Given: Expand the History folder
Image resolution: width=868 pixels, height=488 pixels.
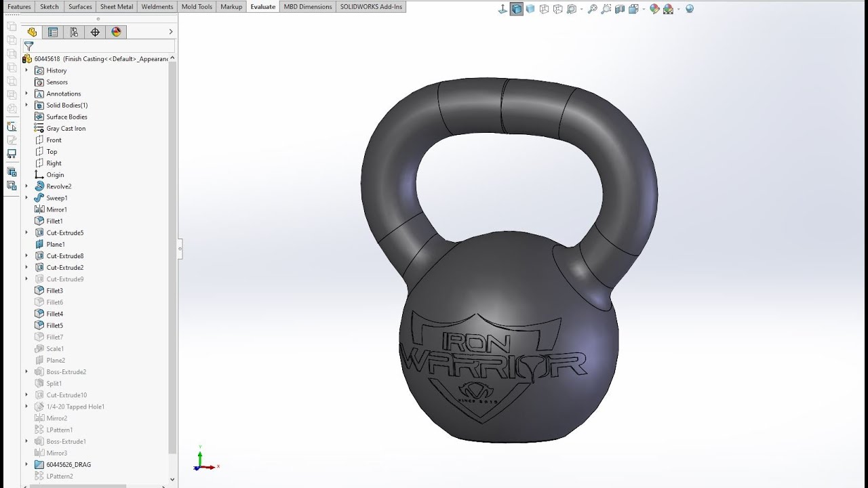Looking at the screenshot, I should tap(26, 70).
